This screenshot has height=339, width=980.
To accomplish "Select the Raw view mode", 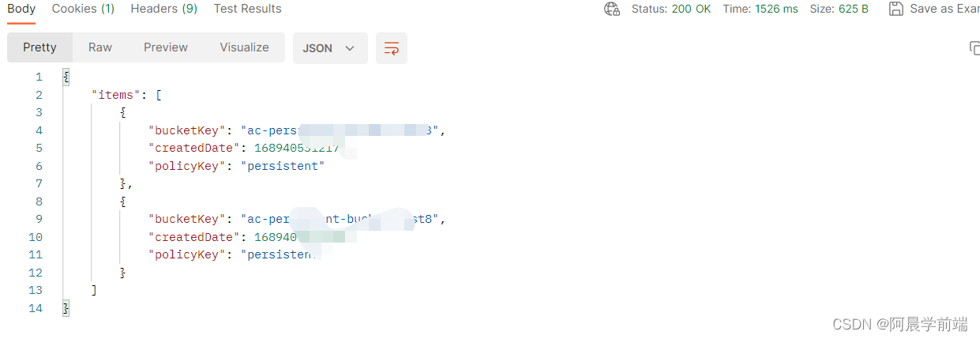I will 100,47.
